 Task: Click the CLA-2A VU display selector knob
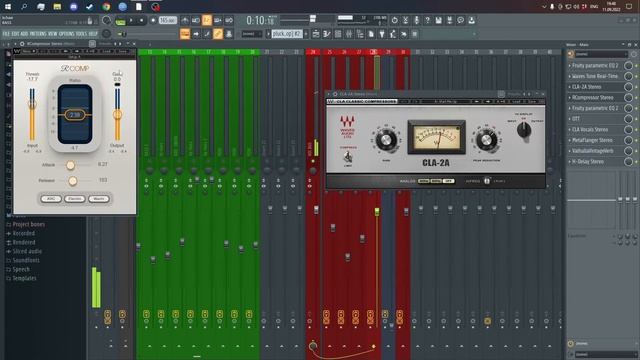524,130
